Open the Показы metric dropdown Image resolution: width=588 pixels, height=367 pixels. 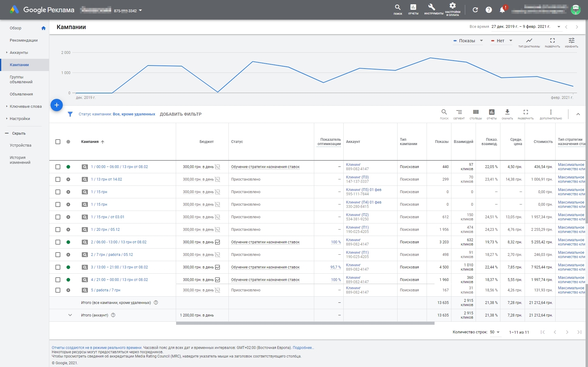468,41
